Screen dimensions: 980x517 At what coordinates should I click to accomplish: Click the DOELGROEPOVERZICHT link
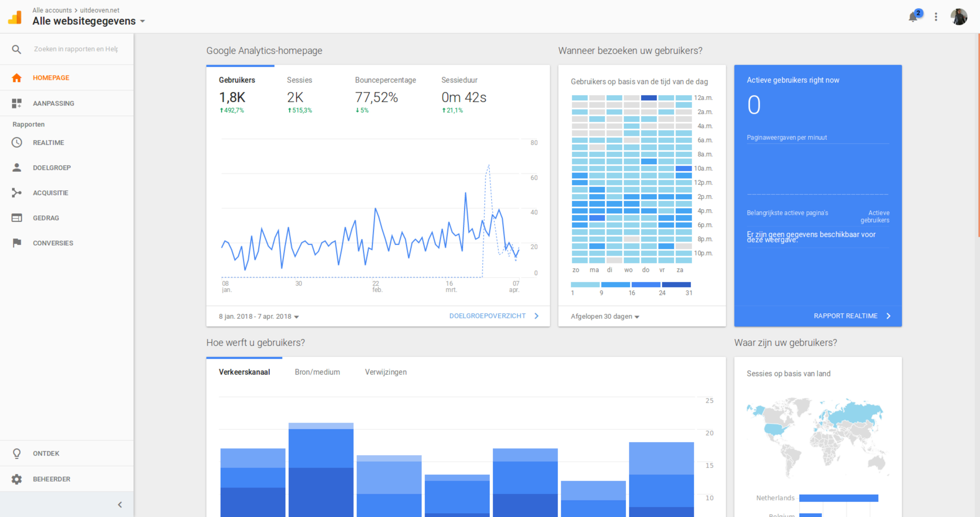pos(487,316)
